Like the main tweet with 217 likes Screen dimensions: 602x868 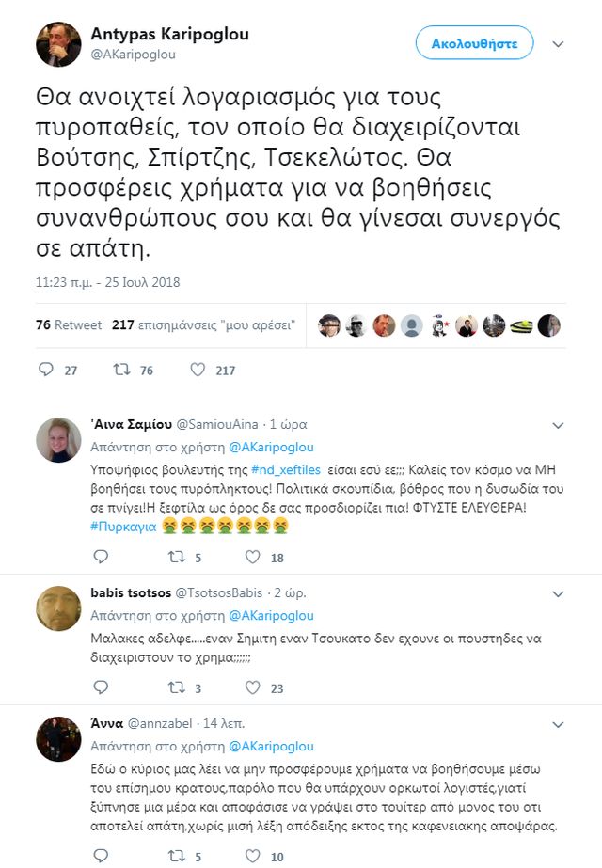point(198,371)
